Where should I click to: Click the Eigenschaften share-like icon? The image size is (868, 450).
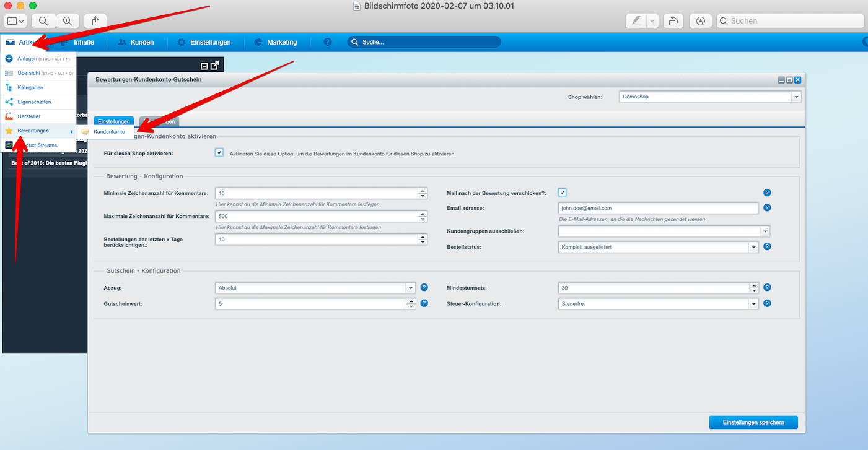(x=9, y=102)
